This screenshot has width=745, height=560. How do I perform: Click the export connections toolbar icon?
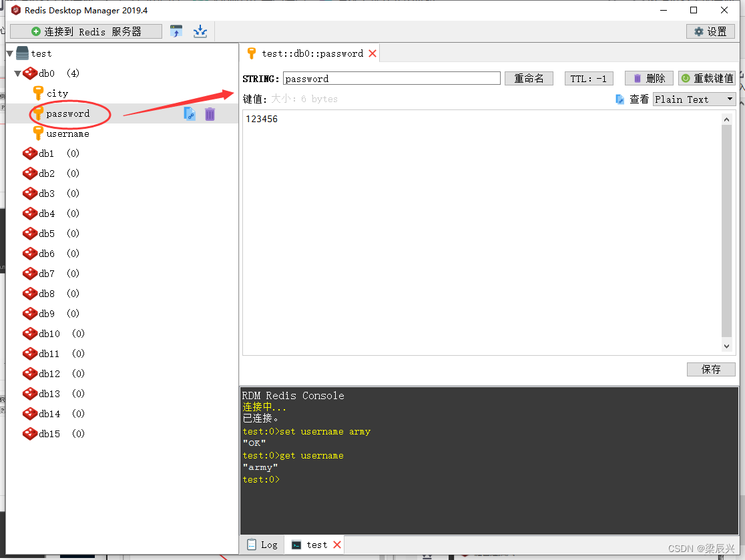(200, 32)
